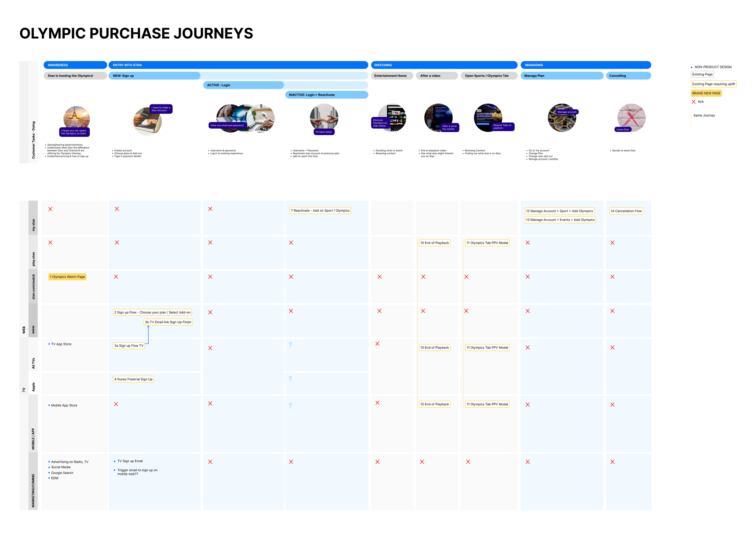
Task: Click the 'Manage account' bubble on gears image
Action: coord(567,112)
